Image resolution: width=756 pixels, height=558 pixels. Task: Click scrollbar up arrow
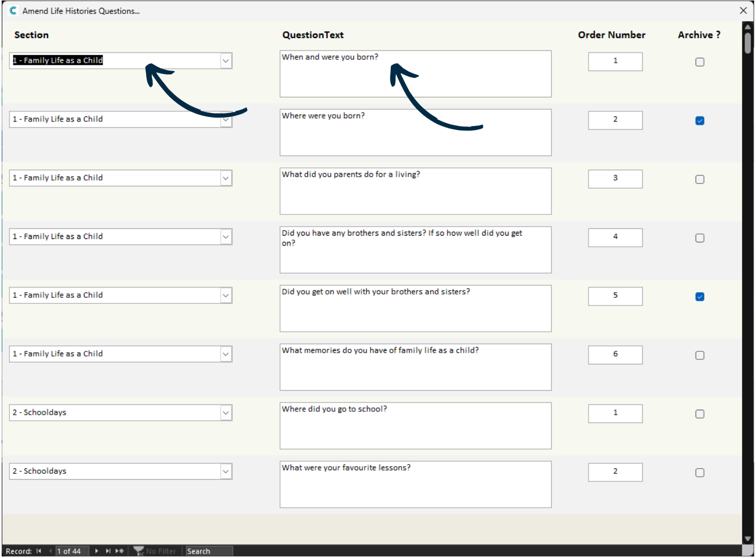pos(748,26)
